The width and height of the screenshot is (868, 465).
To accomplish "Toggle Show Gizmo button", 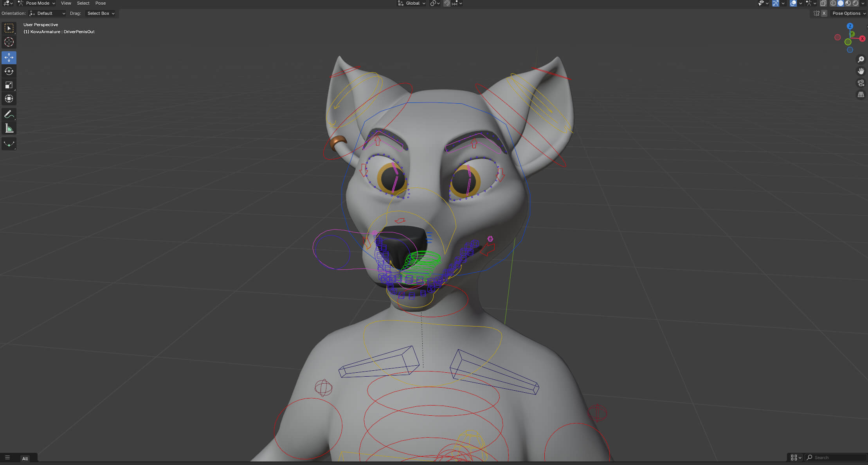I will pos(775,3).
